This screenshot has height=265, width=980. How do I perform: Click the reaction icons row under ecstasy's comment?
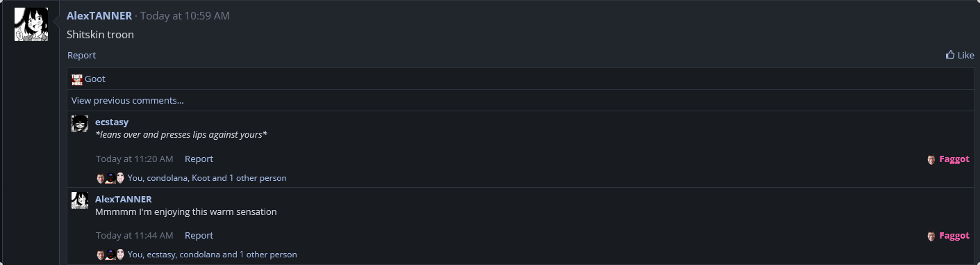(x=110, y=178)
